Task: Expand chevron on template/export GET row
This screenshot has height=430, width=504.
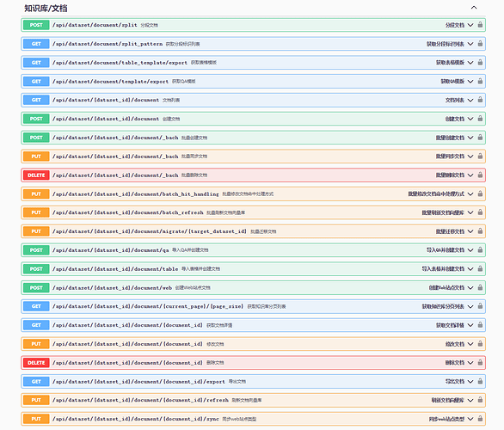Action: (x=470, y=82)
